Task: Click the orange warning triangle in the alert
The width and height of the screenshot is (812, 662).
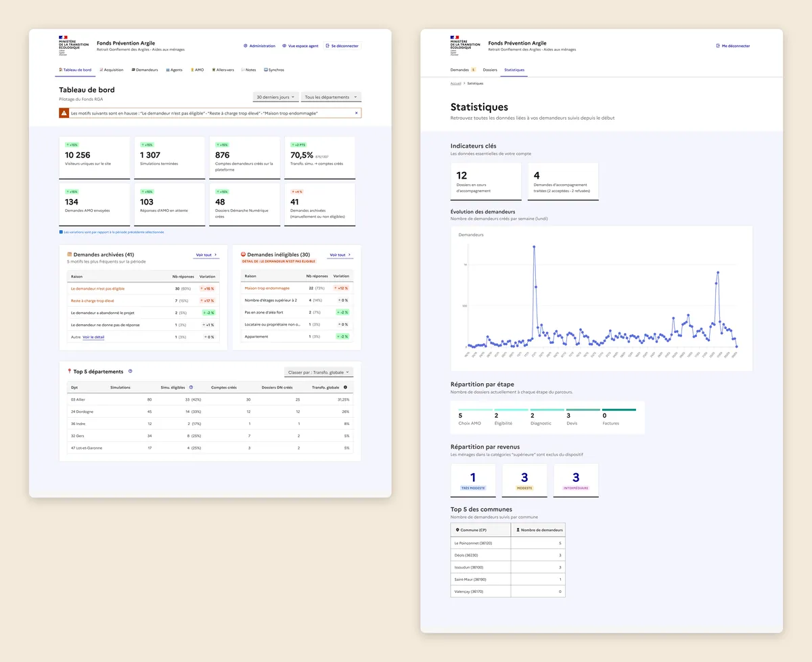Action: tap(64, 113)
